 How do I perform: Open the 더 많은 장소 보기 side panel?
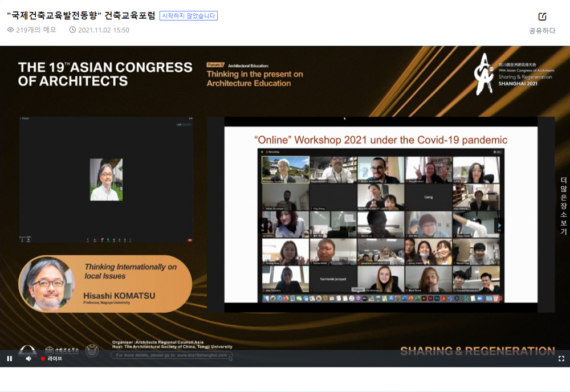point(564,206)
